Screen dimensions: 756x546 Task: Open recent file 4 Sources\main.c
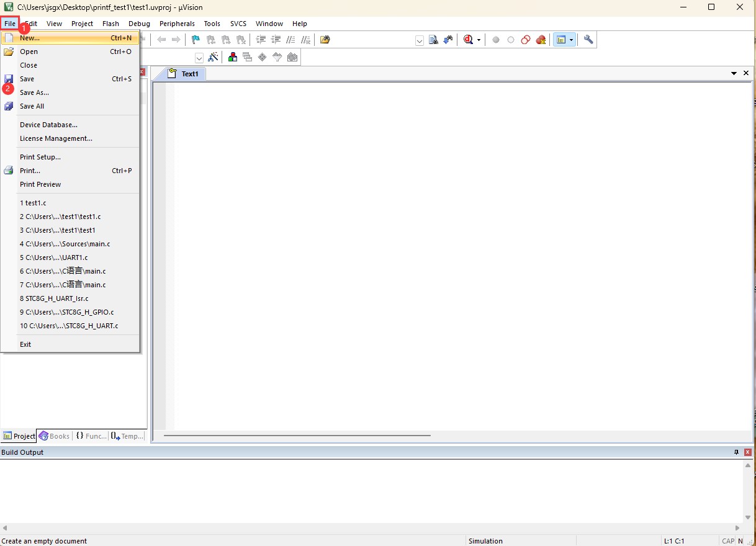(x=70, y=244)
